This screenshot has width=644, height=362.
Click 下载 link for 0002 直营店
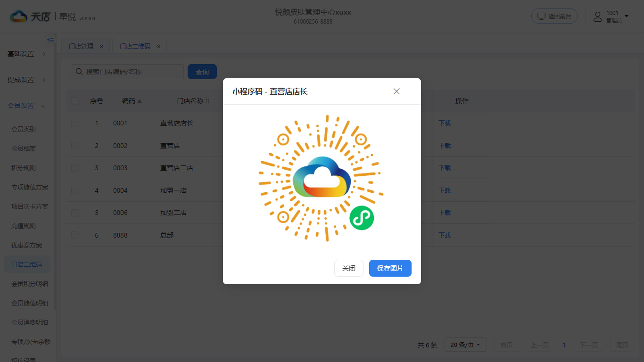pyautogui.click(x=445, y=146)
